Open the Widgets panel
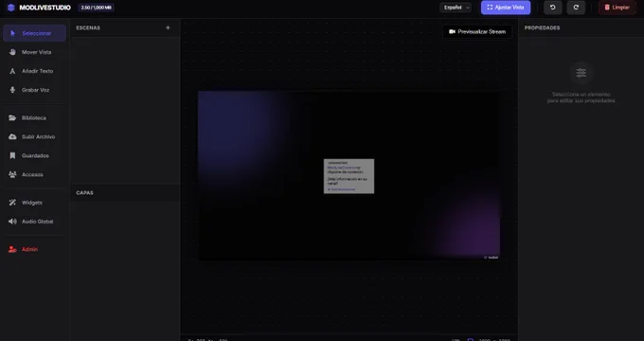The image size is (644, 341). pyautogui.click(x=34, y=203)
